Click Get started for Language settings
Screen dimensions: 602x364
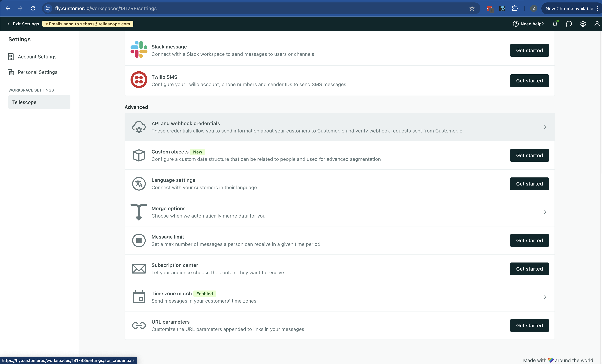point(529,184)
